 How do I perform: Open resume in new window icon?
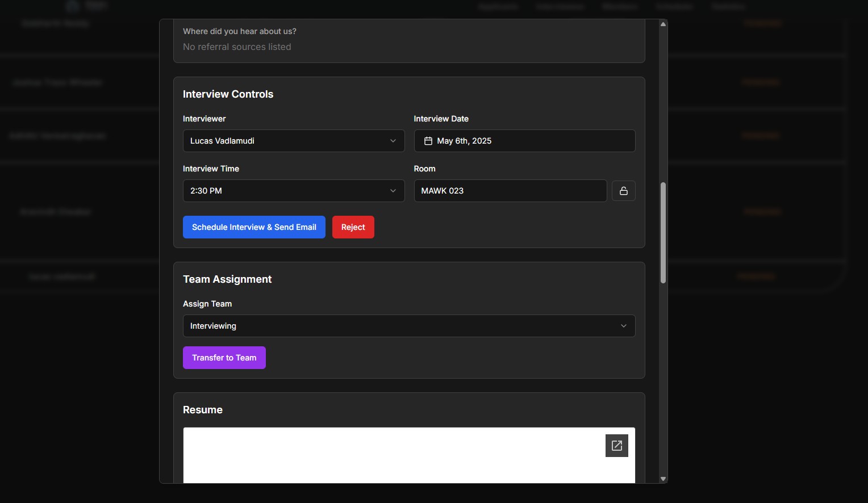pos(617,446)
